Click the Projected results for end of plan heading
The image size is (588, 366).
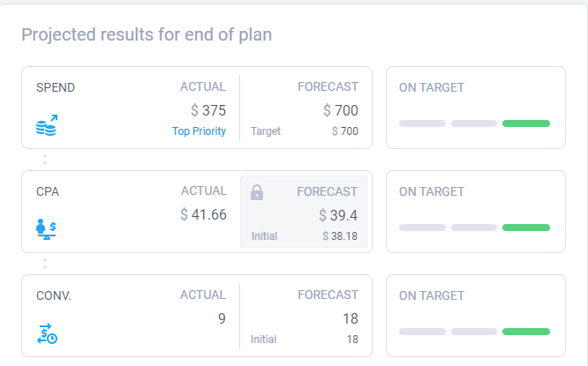(147, 34)
